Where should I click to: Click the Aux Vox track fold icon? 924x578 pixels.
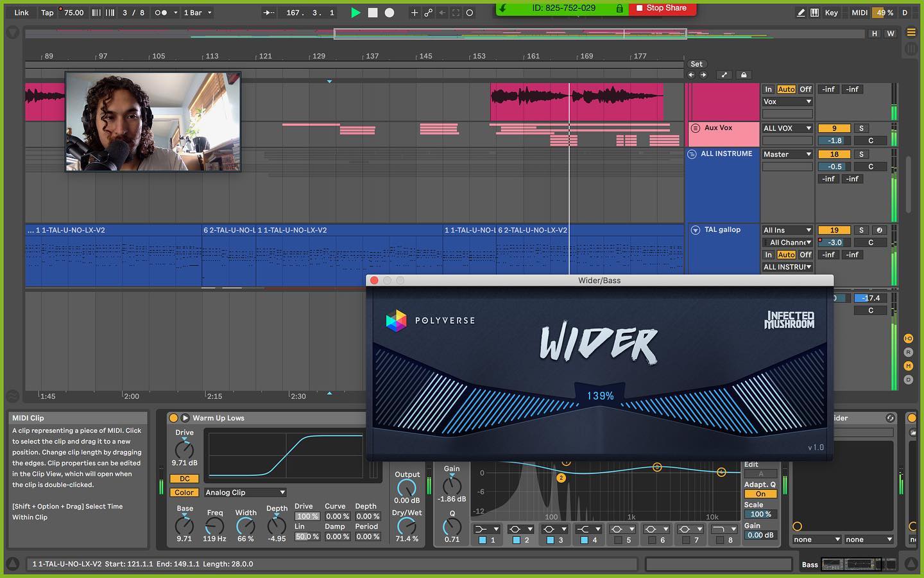click(695, 128)
